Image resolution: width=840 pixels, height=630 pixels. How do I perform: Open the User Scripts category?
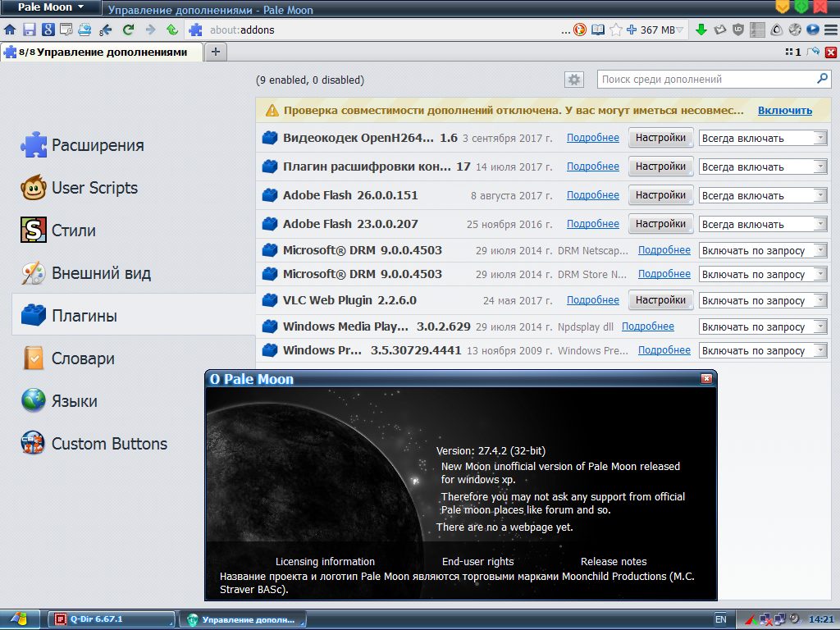tap(134, 188)
